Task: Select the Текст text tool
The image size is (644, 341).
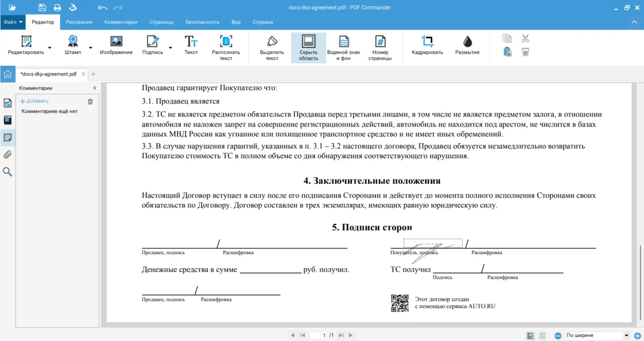Action: [x=191, y=46]
